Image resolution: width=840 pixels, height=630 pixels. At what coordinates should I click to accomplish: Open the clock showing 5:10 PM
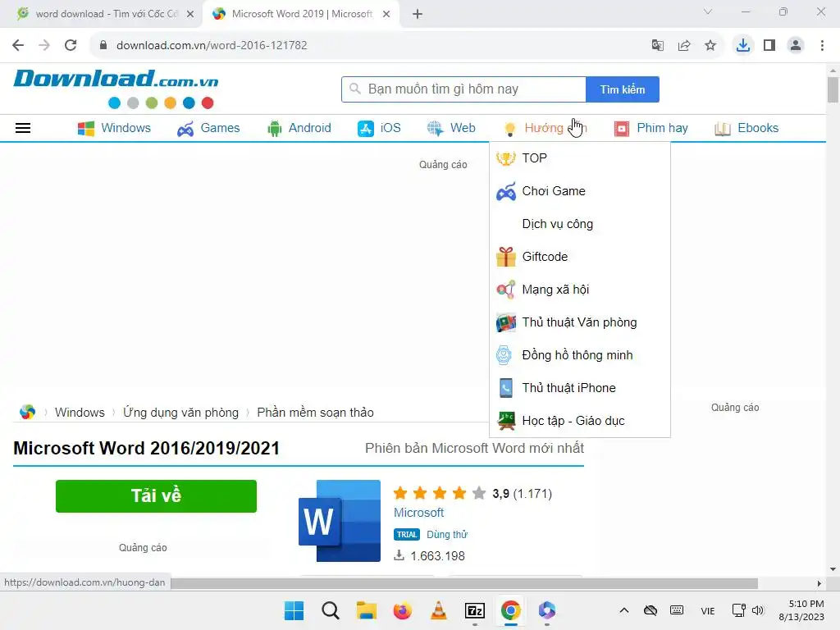801,610
